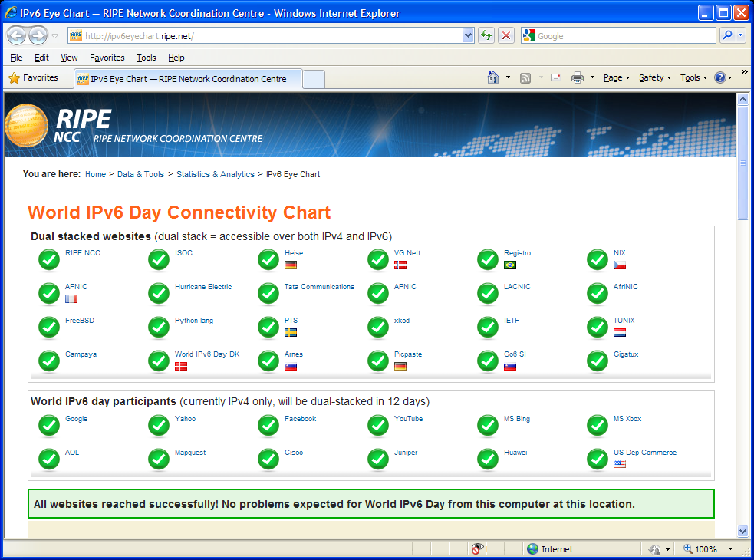This screenshot has width=754, height=560.
Task: Open the YouTube link
Action: [x=408, y=419]
